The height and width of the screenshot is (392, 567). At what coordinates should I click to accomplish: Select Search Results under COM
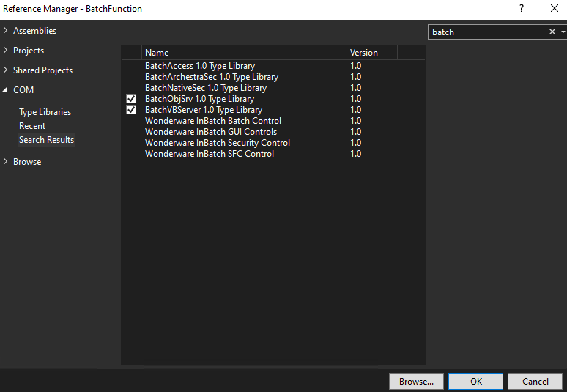[x=46, y=140]
